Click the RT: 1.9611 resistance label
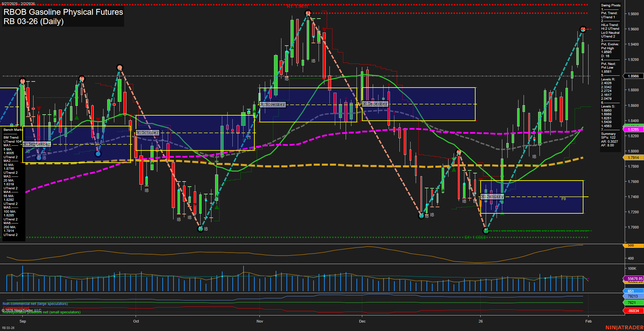 point(297,6)
